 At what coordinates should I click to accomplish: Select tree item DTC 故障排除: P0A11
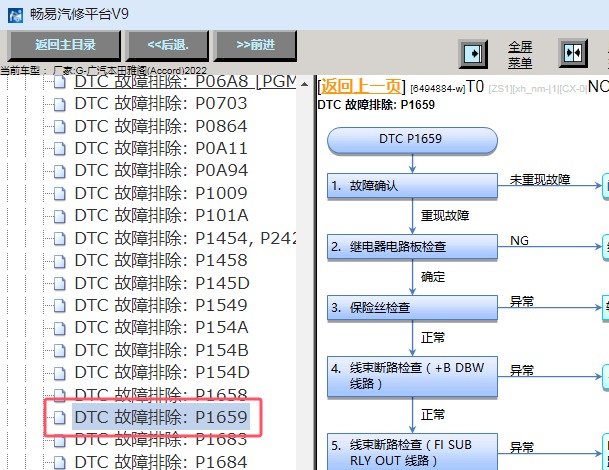tap(161, 148)
